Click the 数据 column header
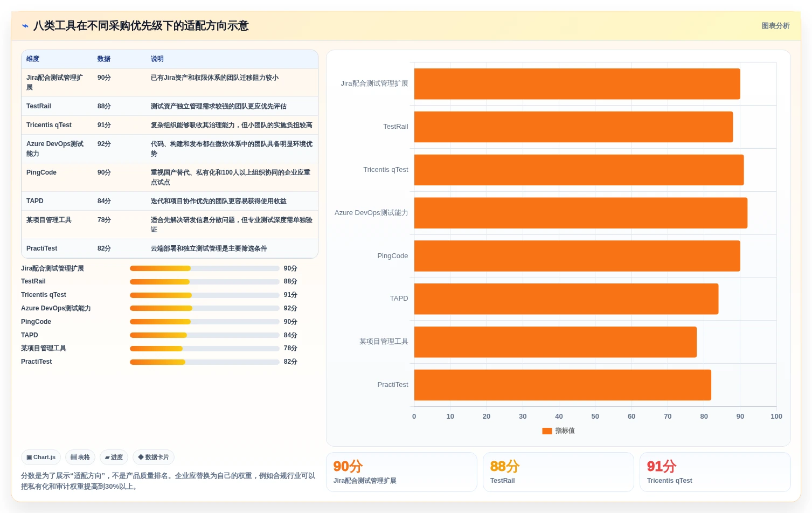 coord(104,59)
